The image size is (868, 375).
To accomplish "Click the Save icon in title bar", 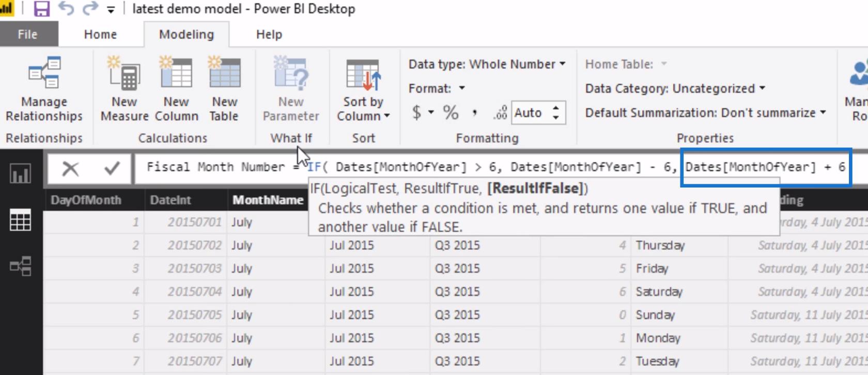I will click(41, 9).
